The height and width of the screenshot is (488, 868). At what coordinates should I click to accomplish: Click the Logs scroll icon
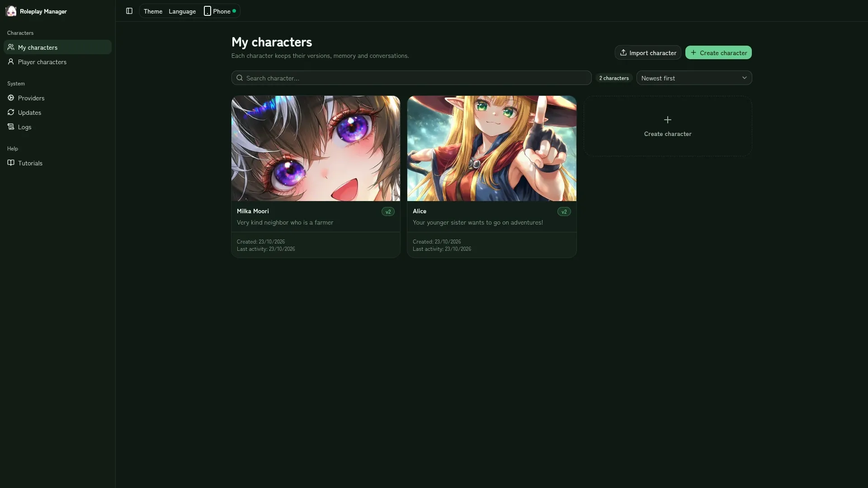(11, 127)
